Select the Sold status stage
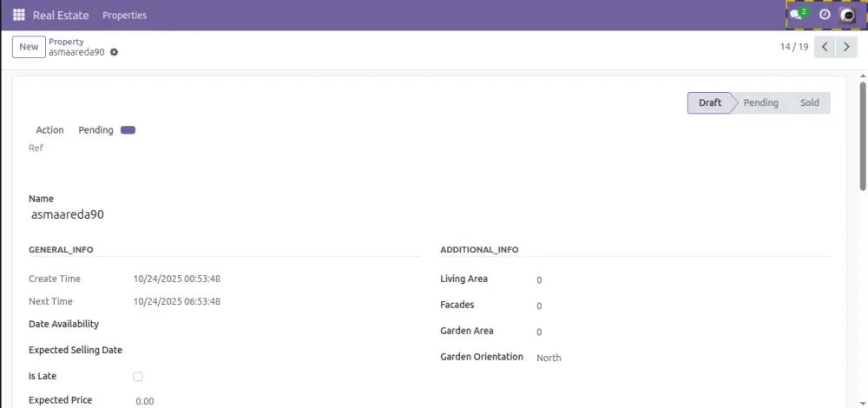Viewport: 868px width, 408px height. [809, 103]
